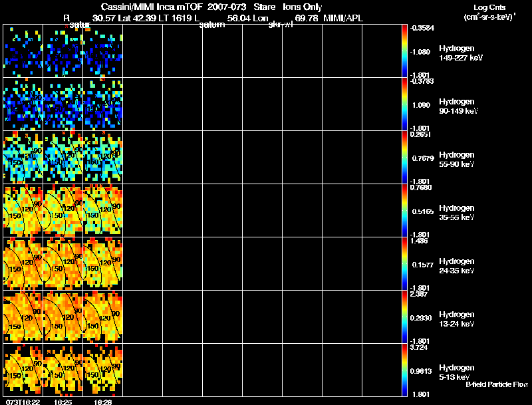Choose the 13-24 keV panel at 16:25
532x405 pixels.
[63, 317]
